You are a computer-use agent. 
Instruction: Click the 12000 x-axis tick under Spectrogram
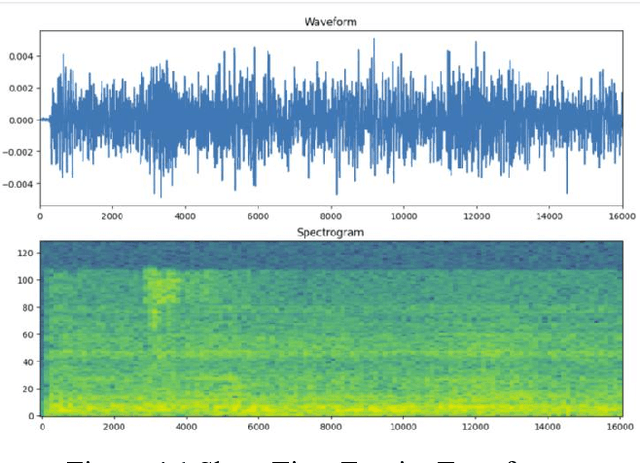(476, 427)
